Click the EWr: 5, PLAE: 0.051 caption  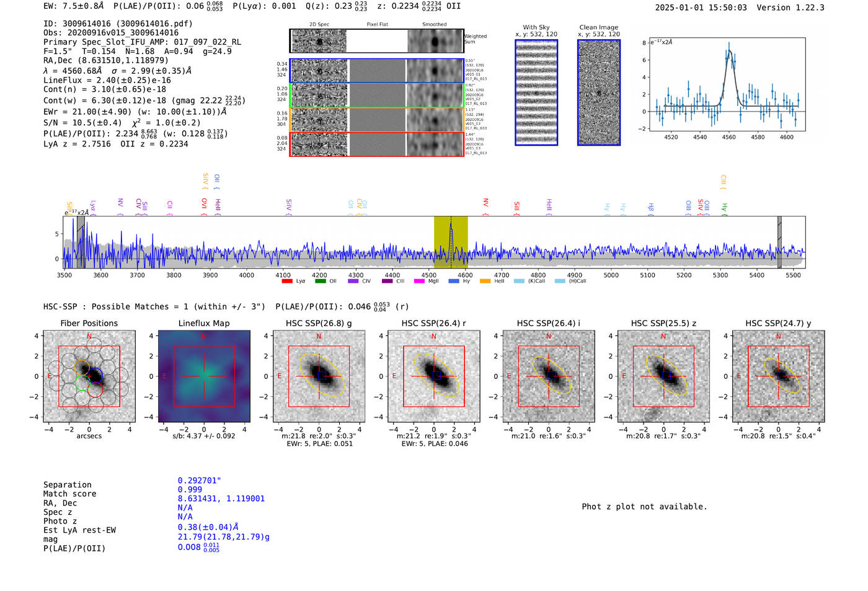point(319,443)
